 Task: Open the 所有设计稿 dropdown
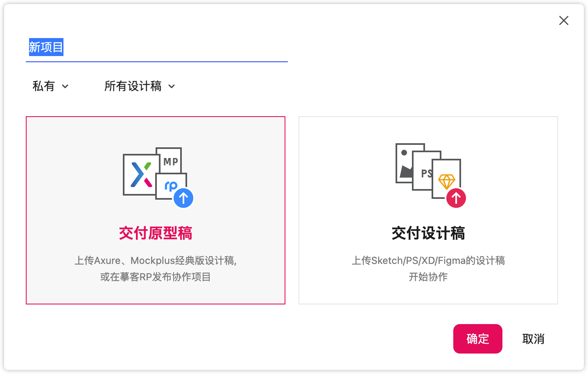pos(140,86)
